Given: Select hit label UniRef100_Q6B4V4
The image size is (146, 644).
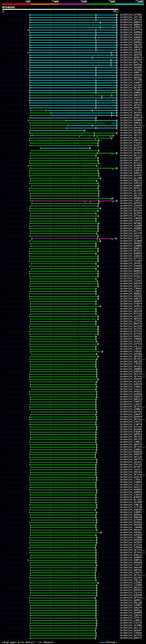Looking at the screenshot, I should click(x=131, y=22).
